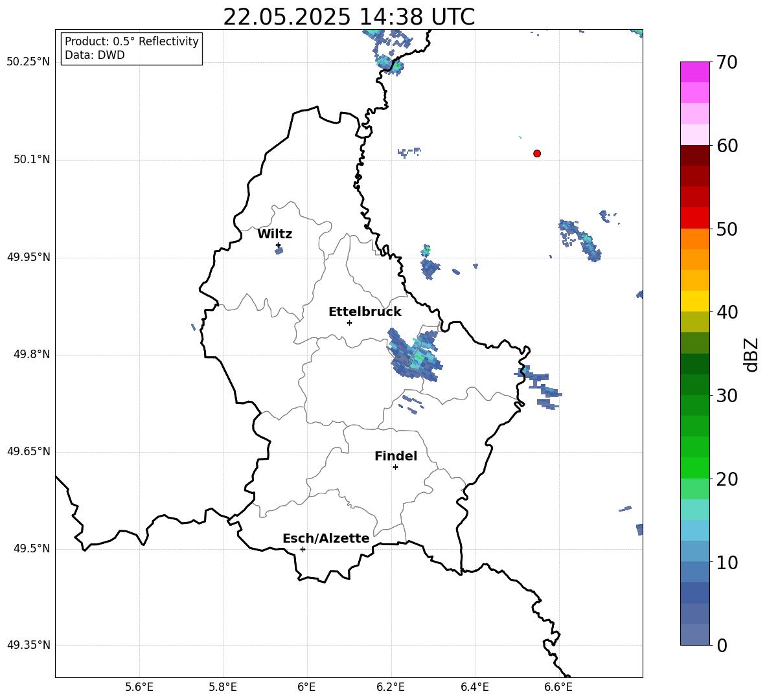
Task: Click the 49.5°N latitude label
Action: point(32,548)
